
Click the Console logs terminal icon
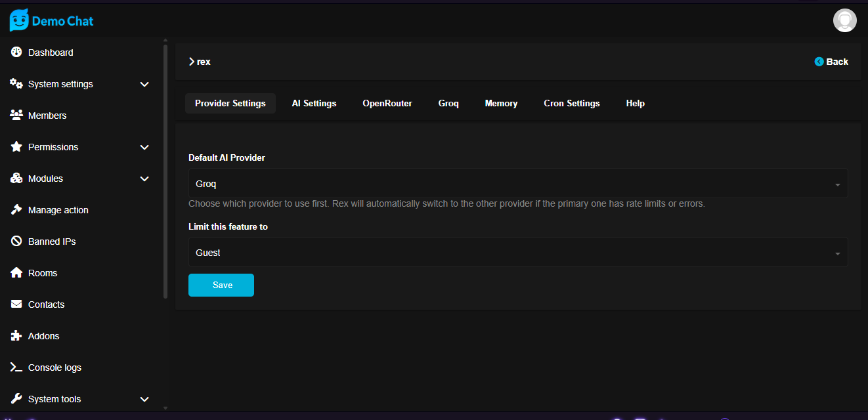(16, 367)
